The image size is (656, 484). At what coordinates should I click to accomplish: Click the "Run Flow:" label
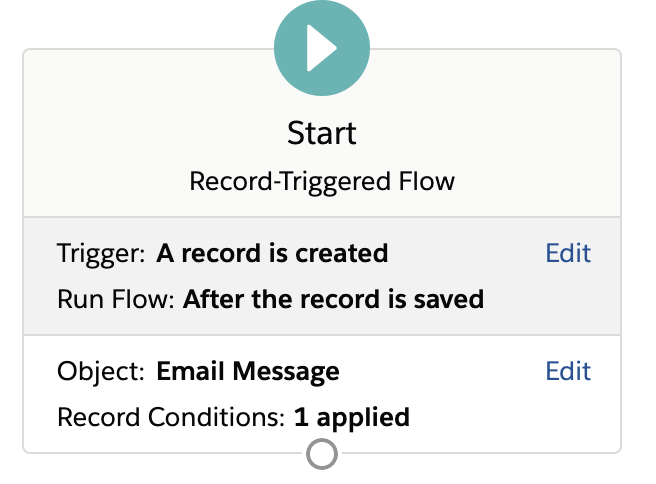pos(116,298)
